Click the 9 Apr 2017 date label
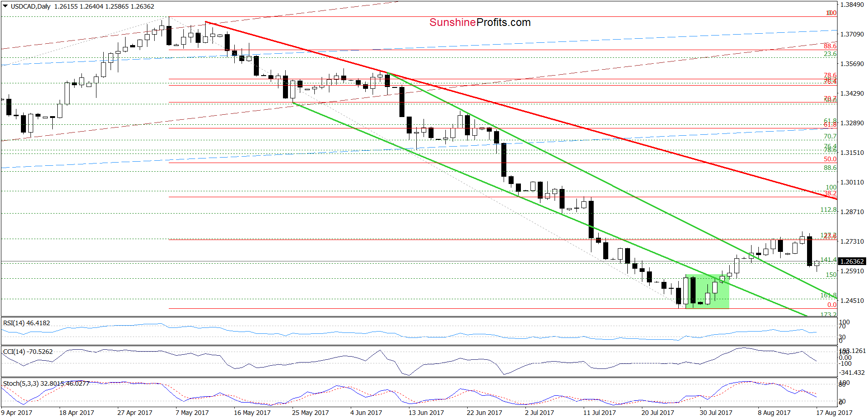This screenshot has width=868, height=419. point(16,413)
